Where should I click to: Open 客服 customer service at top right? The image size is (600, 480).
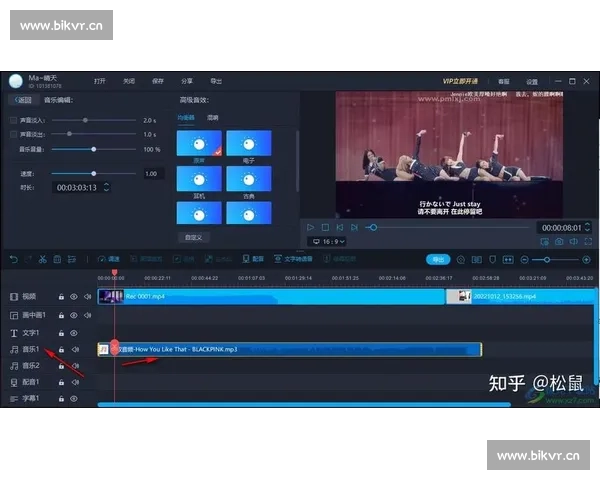coord(504,82)
